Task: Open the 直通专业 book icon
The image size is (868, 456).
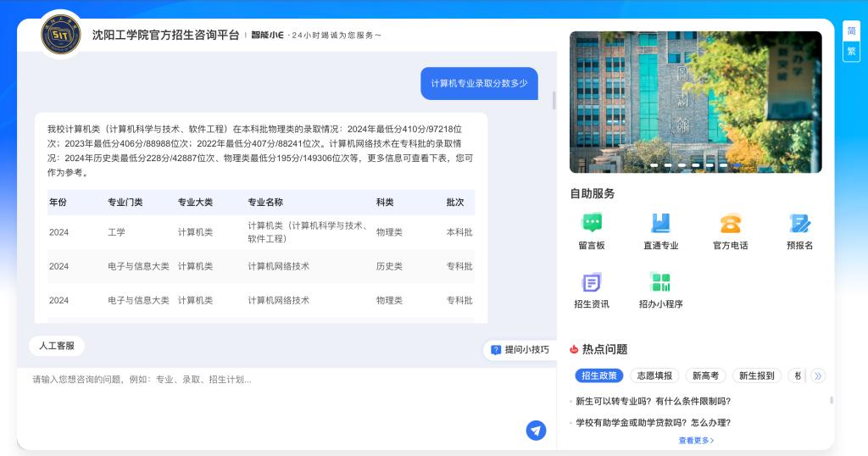Action: pos(660,224)
